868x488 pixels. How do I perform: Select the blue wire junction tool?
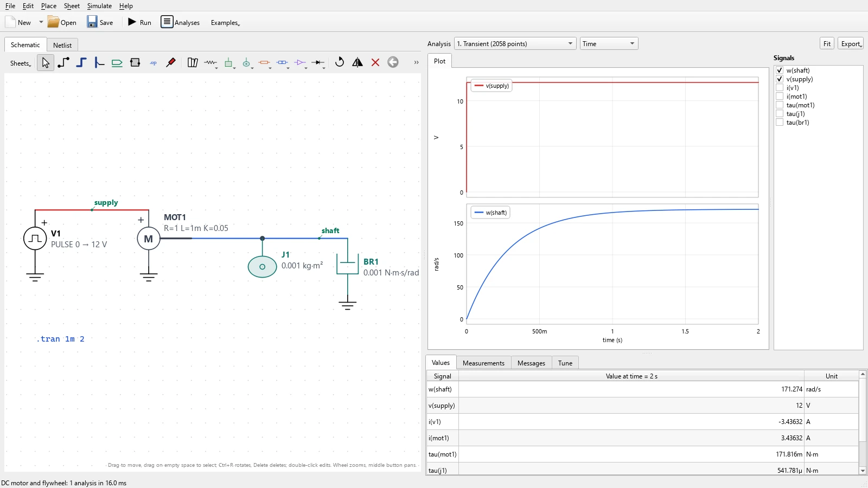click(99, 63)
